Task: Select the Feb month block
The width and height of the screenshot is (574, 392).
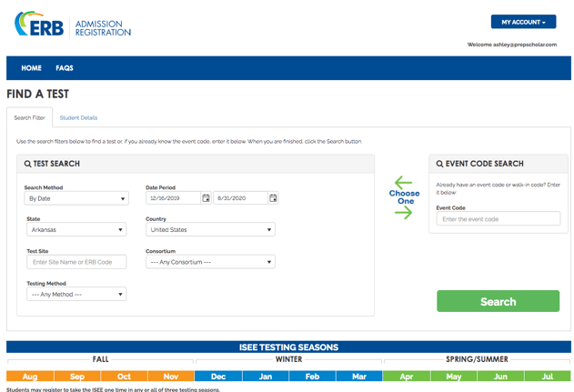Action: click(312, 377)
